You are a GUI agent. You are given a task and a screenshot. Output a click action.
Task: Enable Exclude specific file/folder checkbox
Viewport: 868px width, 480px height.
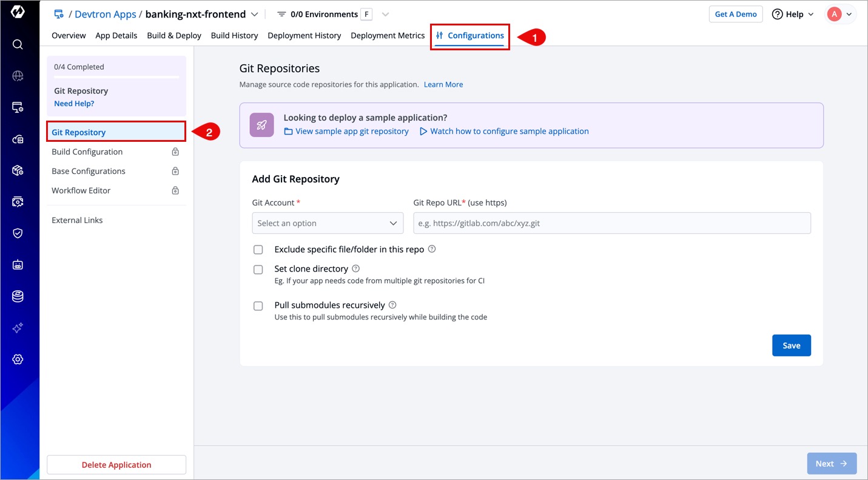[x=258, y=250]
